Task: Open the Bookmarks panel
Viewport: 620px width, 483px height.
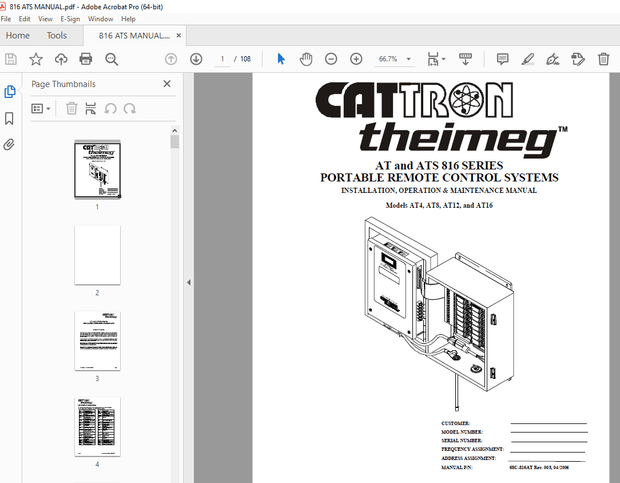Action: click(9, 118)
